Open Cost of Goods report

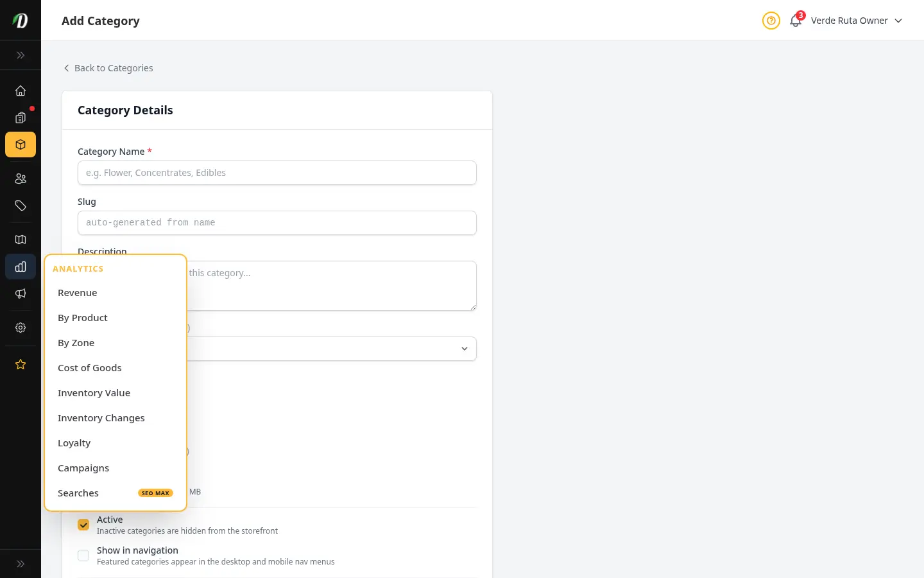click(x=116, y=368)
